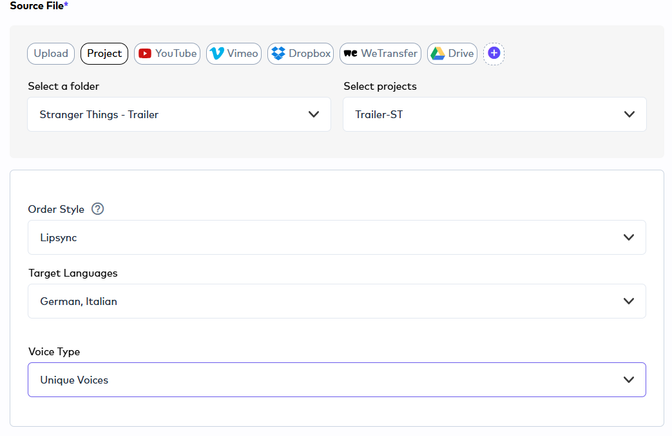Select the Upload source tab
Image resolution: width=672 pixels, height=436 pixels.
point(51,54)
